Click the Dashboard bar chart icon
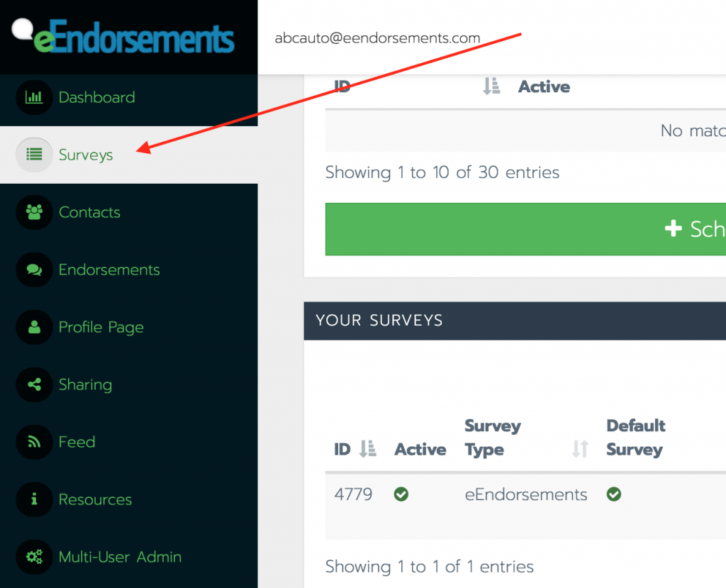This screenshot has width=726, height=588. click(x=34, y=97)
